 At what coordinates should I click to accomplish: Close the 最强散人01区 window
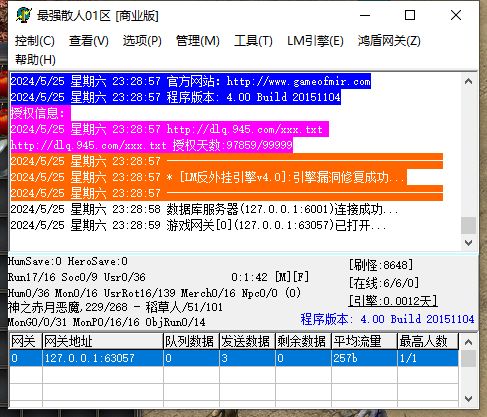pyautogui.click(x=456, y=15)
